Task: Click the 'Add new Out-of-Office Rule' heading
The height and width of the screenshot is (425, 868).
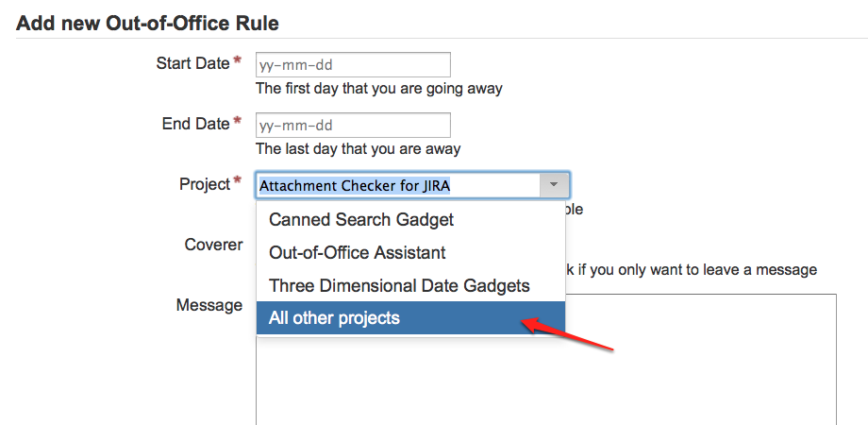Action: [x=148, y=22]
